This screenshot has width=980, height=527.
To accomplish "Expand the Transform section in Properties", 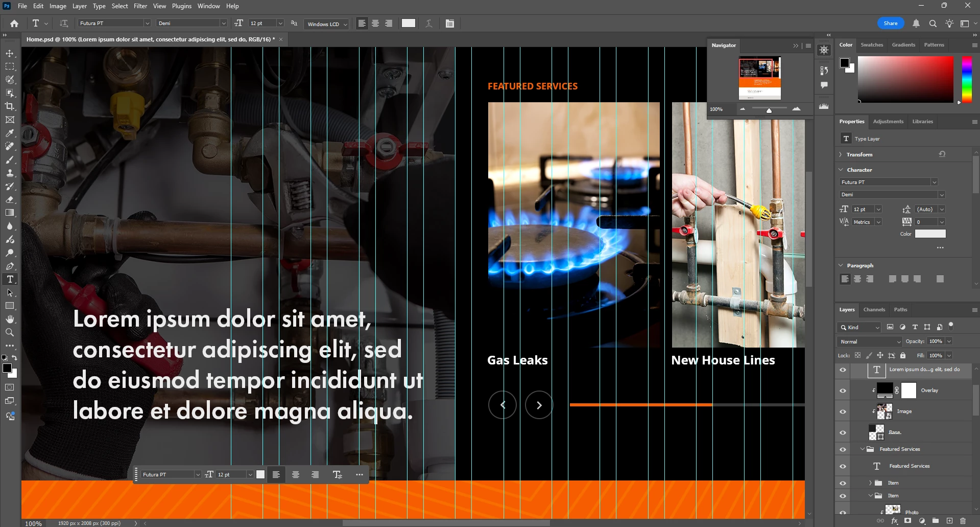I will 841,154.
